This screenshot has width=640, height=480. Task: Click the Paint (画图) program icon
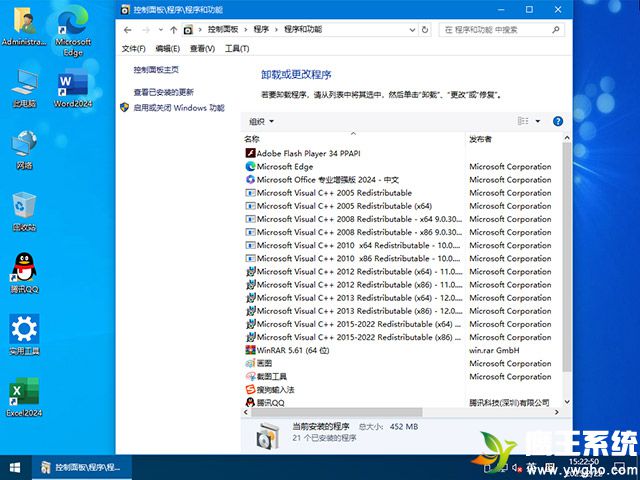[250, 363]
